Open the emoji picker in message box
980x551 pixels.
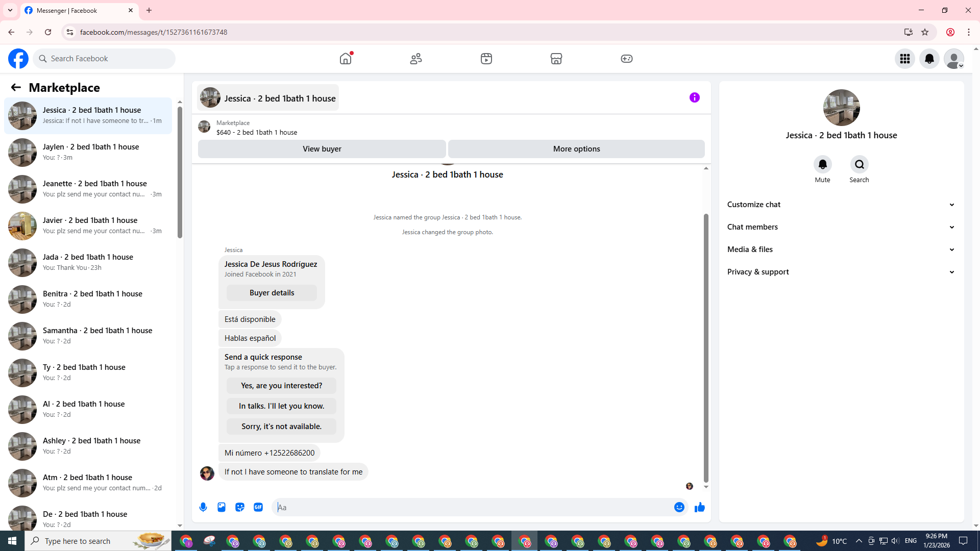click(x=679, y=507)
